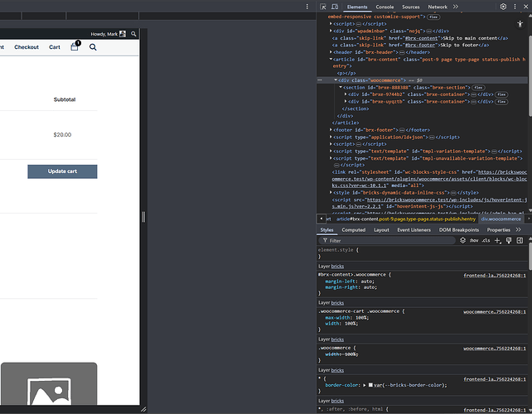Click the new style rule plus icon
Viewport: 532px width, 414px height.
[x=496, y=240]
